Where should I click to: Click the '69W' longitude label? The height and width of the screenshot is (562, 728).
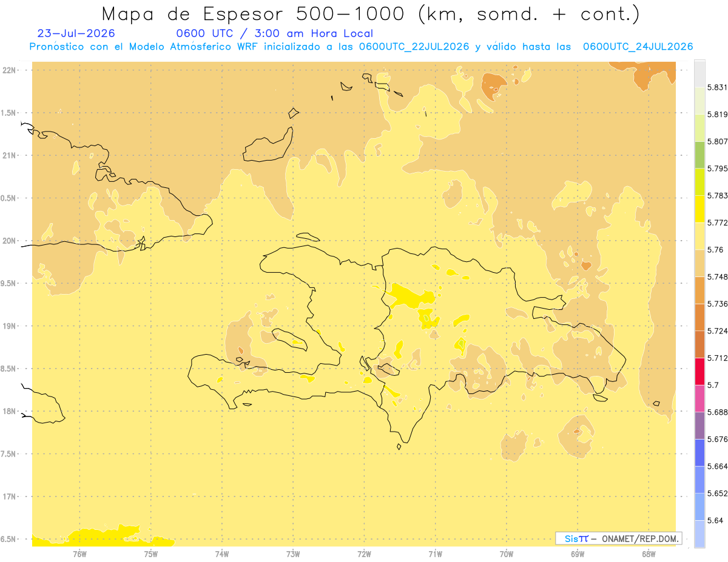click(578, 554)
